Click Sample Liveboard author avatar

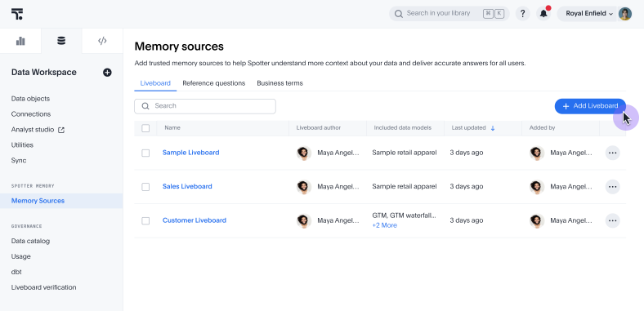click(x=303, y=153)
